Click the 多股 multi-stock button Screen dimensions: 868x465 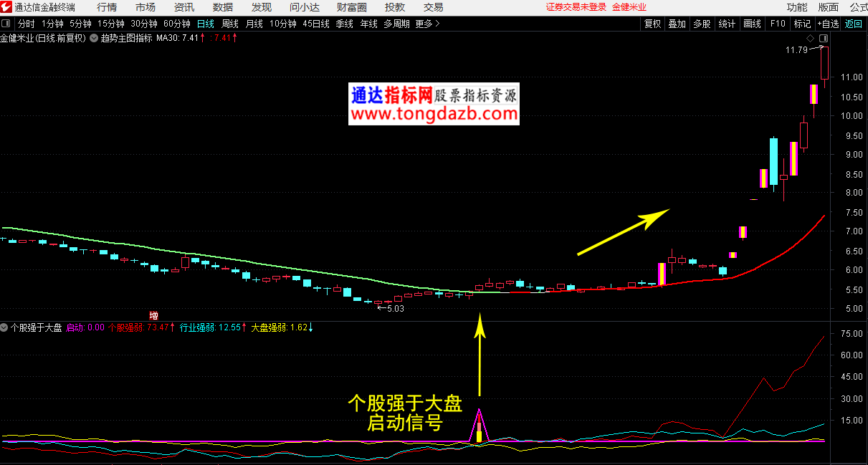point(702,24)
